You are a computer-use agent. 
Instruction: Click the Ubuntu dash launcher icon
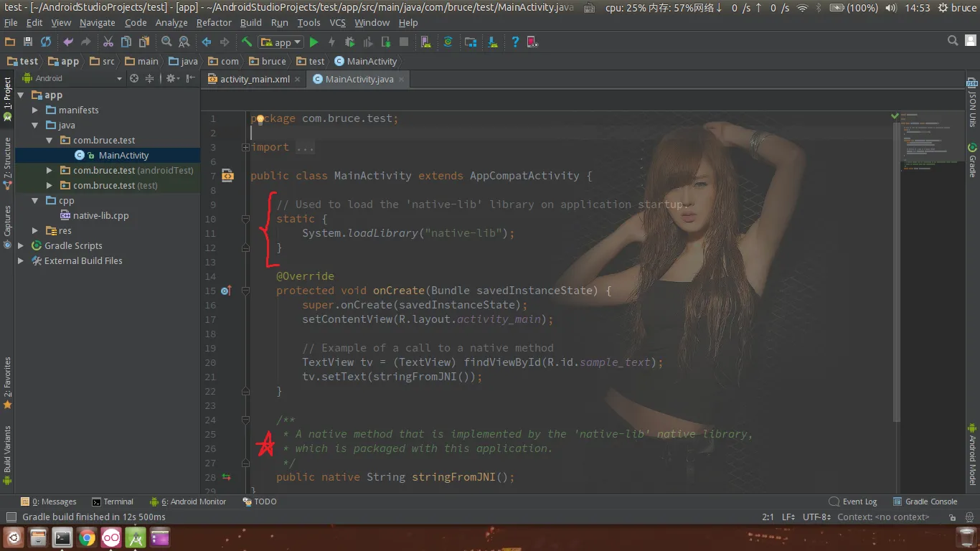pyautogui.click(x=14, y=537)
